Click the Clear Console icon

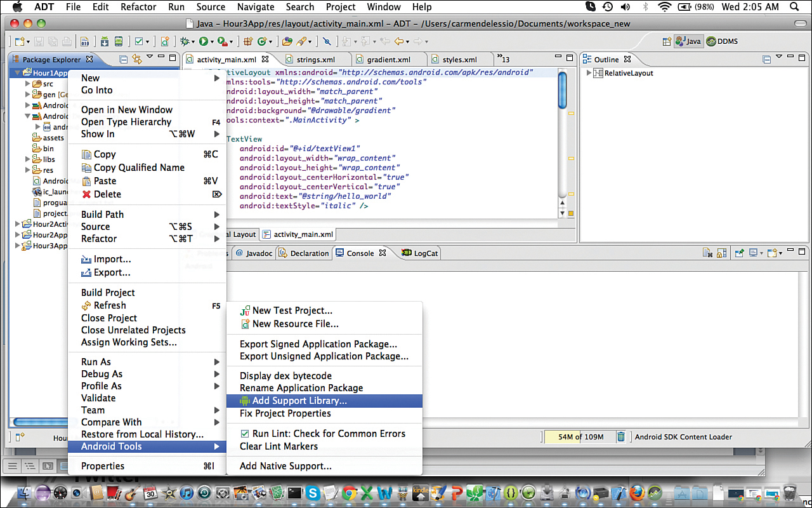(709, 253)
